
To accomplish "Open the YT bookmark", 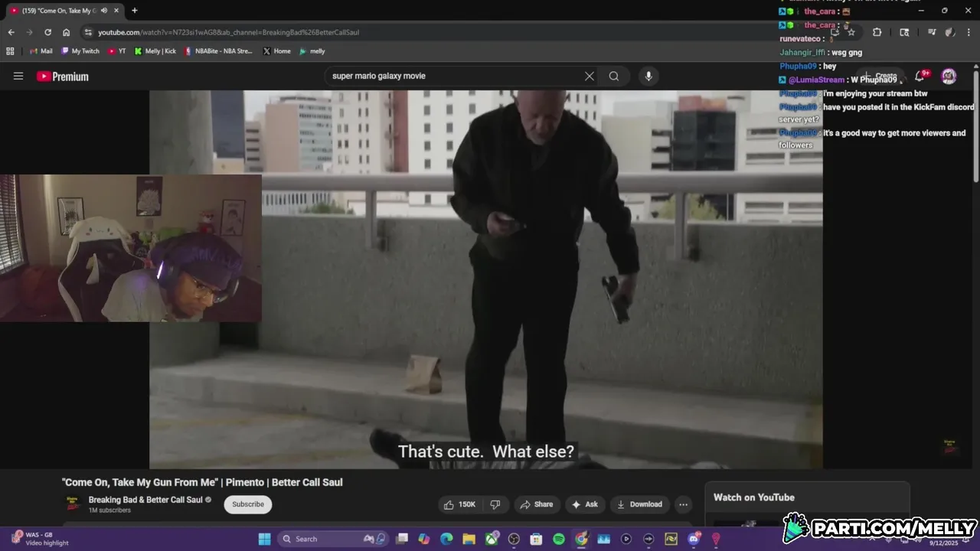I will coord(117,51).
